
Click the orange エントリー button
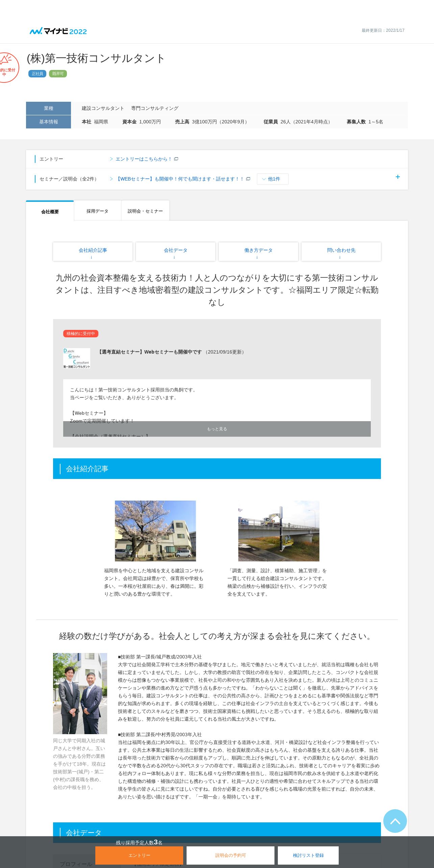coord(139,855)
